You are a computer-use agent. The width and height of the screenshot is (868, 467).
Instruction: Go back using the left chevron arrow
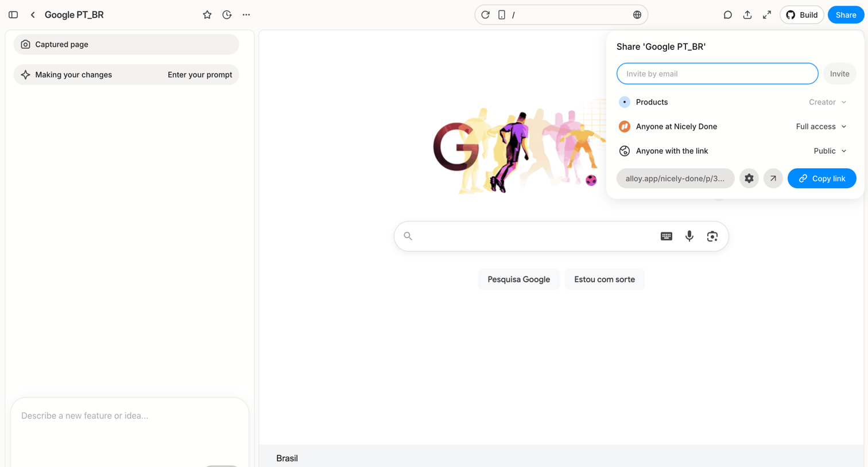pyautogui.click(x=33, y=15)
